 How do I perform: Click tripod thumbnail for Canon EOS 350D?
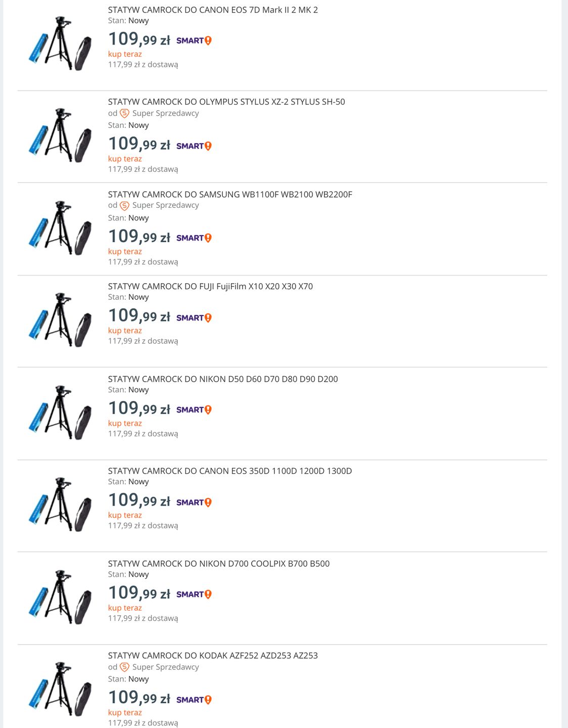(x=60, y=505)
